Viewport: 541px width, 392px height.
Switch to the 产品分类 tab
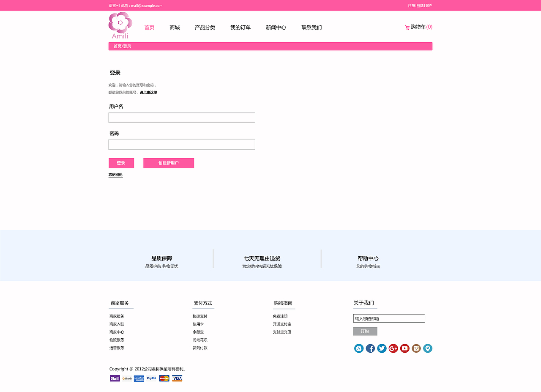(205, 27)
